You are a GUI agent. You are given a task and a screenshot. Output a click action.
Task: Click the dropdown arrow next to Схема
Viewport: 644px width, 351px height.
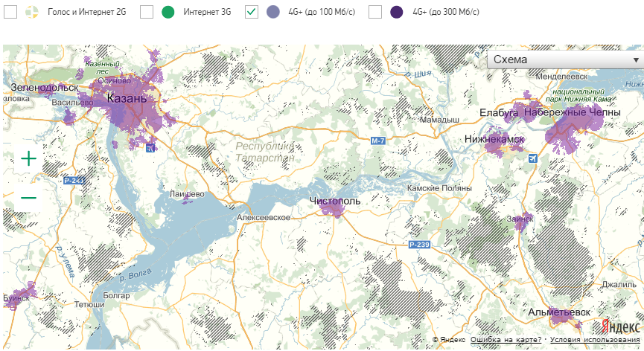pos(636,60)
